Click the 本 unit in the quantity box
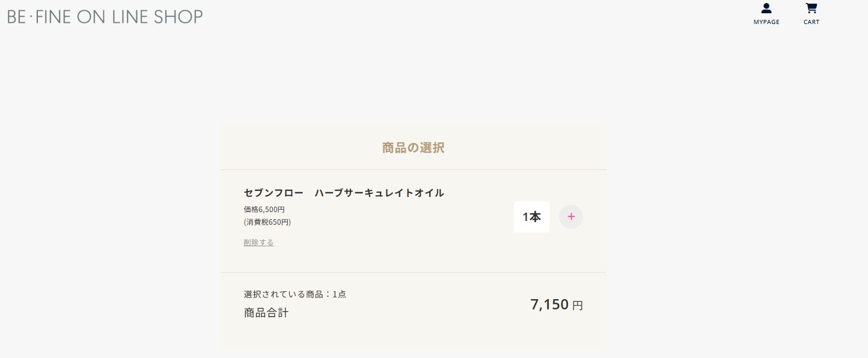Viewport: 868px width, 358px height. click(x=535, y=217)
